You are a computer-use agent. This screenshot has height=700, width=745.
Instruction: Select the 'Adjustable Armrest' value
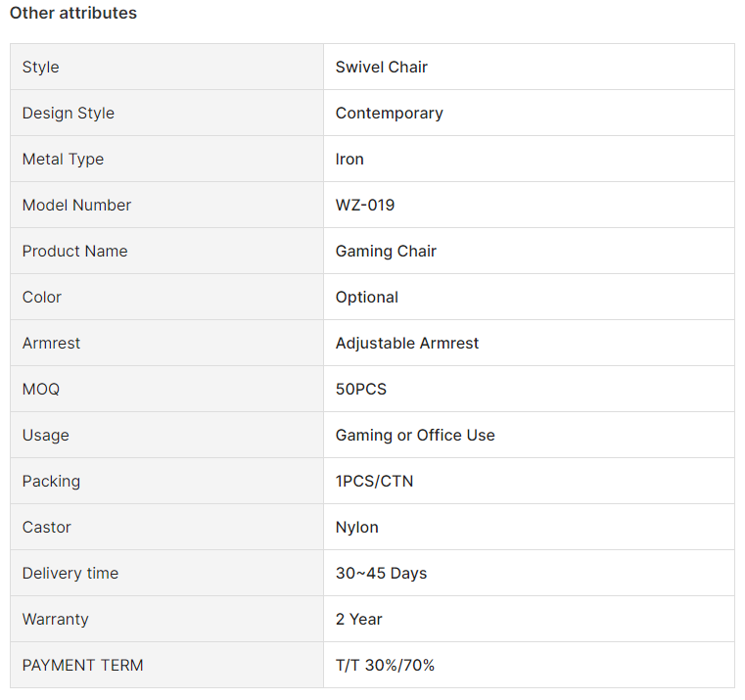406,343
